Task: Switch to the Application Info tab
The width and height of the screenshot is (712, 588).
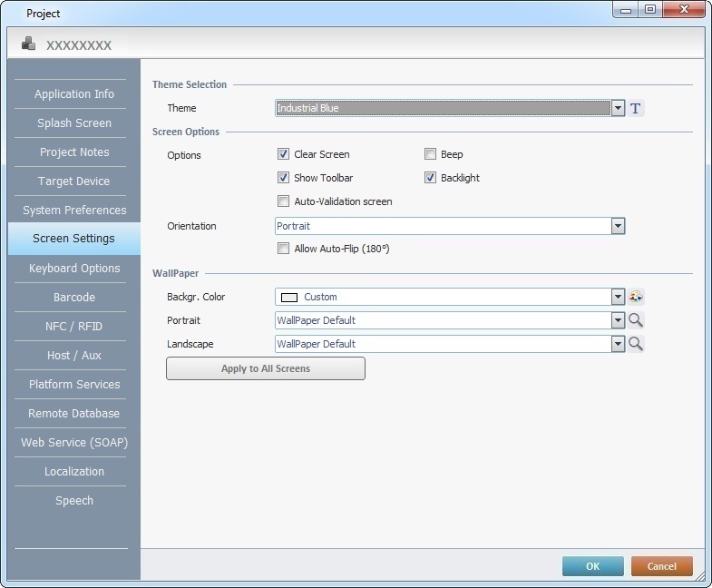Action: point(74,94)
